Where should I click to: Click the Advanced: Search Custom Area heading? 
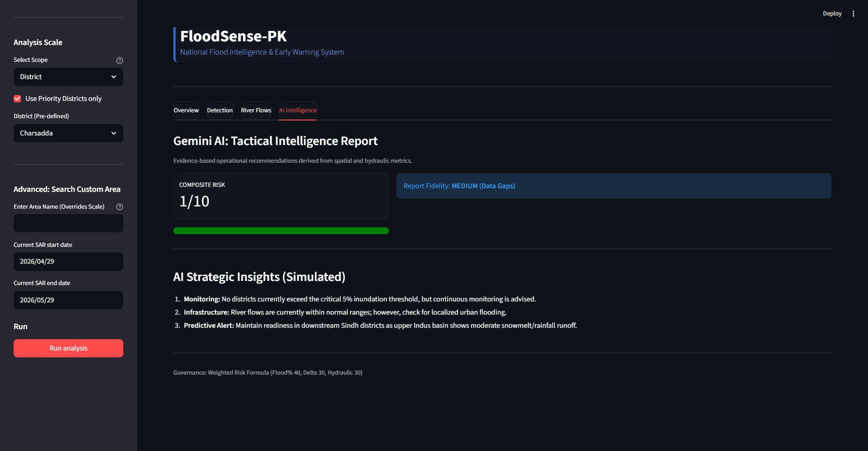[x=67, y=189]
